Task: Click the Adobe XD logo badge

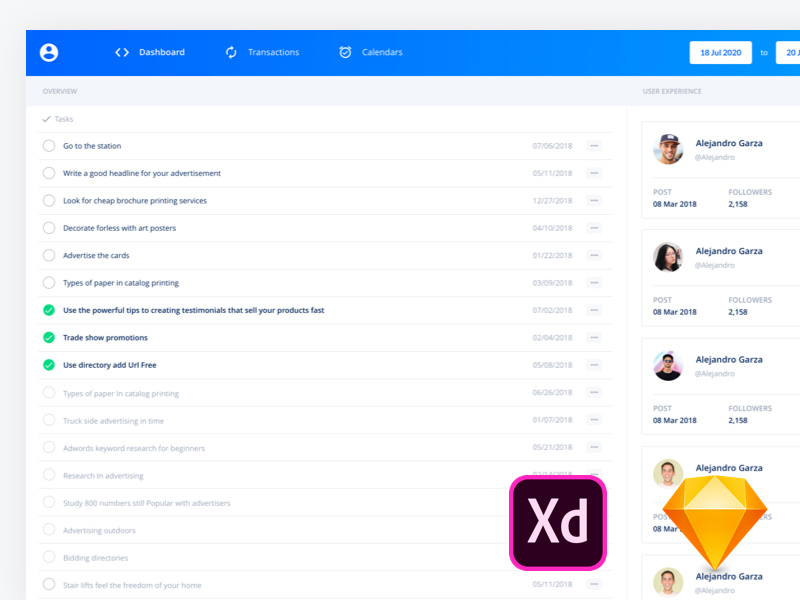Action: (558, 522)
